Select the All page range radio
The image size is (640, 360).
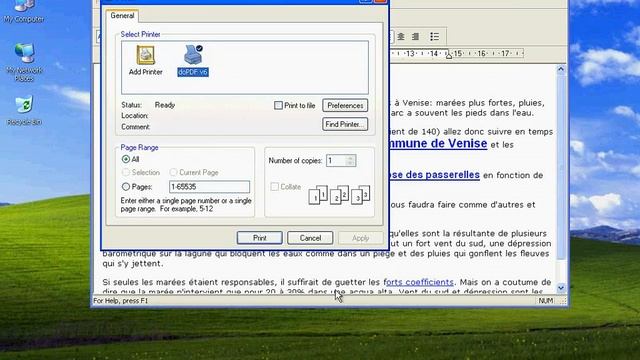tap(126, 159)
